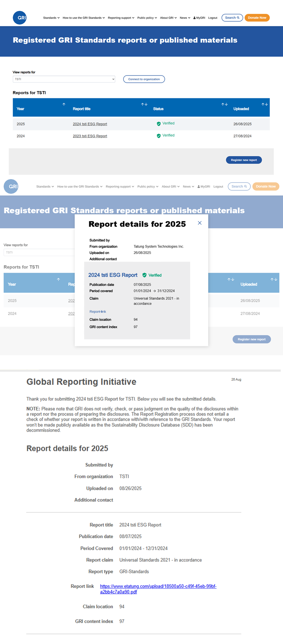283x644 pixels.
Task: Open the Public policy dropdown at top
Action: 147,18
